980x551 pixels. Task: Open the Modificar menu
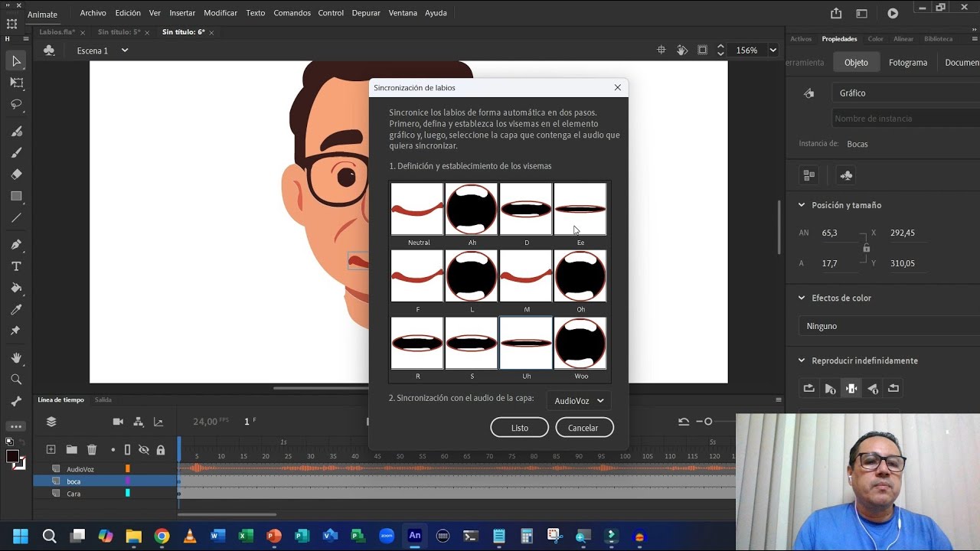[220, 13]
